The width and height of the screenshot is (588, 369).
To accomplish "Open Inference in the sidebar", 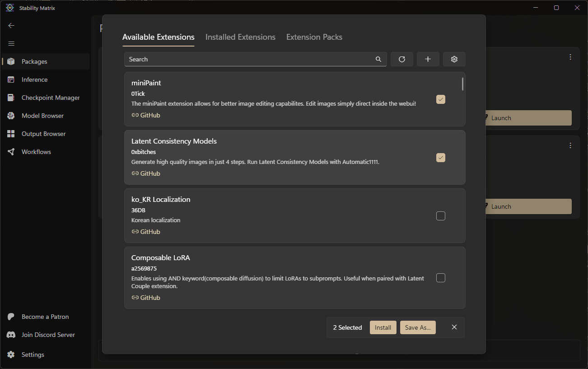I will (x=45, y=79).
